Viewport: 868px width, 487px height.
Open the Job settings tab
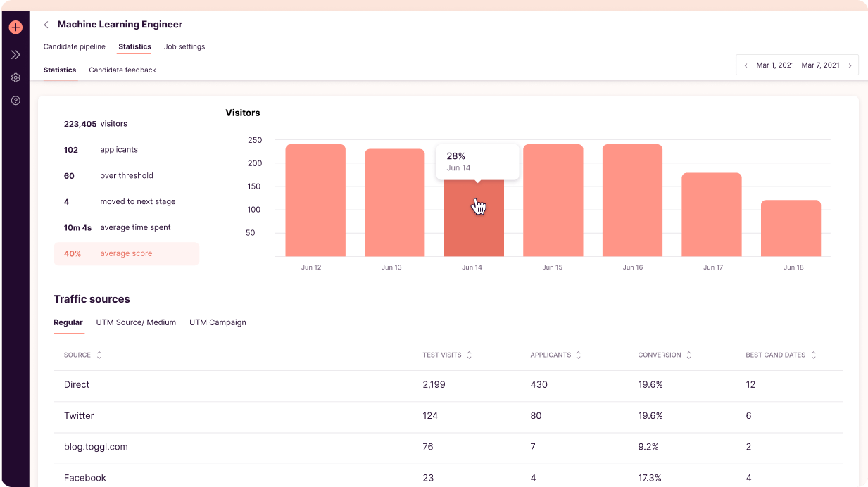coord(184,47)
